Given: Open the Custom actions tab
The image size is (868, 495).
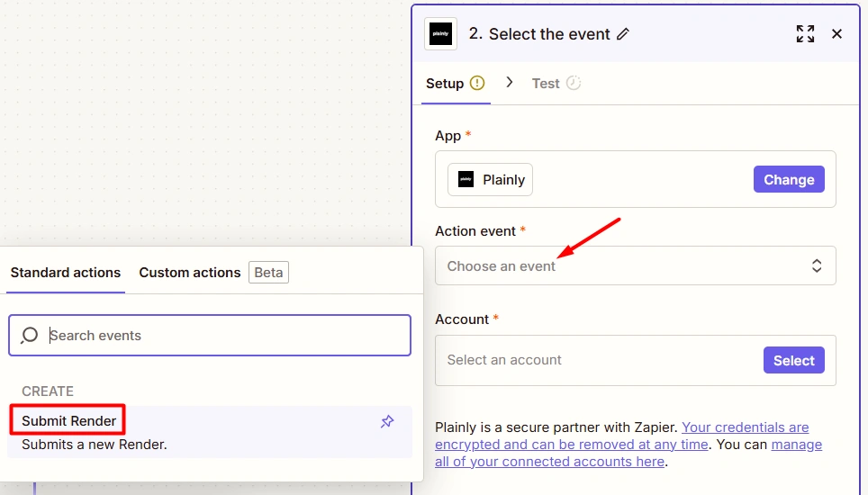Looking at the screenshot, I should pos(190,273).
